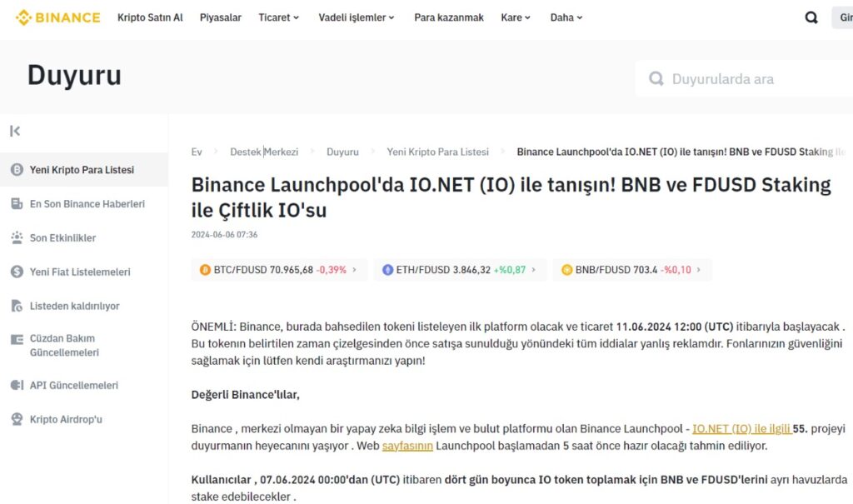The image size is (853, 504).
Task: Click the Değerli Binance'lılar greeting
Action: click(246, 395)
